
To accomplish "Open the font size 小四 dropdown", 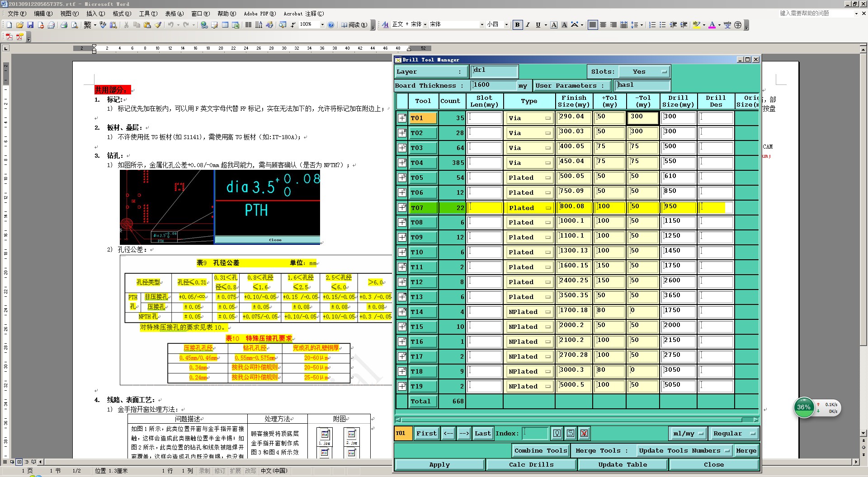I will pos(506,24).
